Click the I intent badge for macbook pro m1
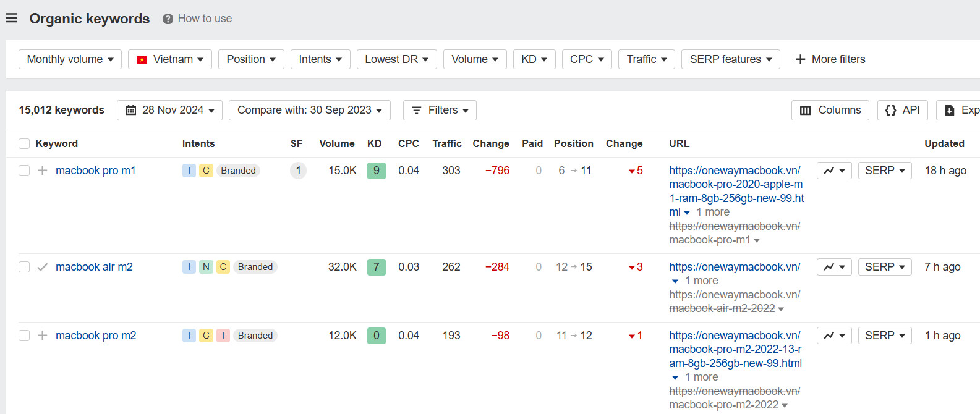Viewport: 980px width, 414px height. tap(189, 171)
